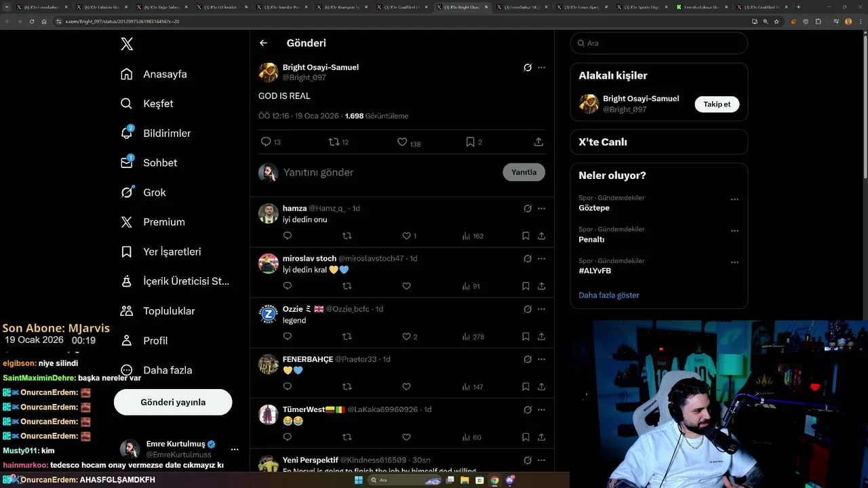
Task: Open more options on FENERBAHÇE's reply
Action: 541,359
